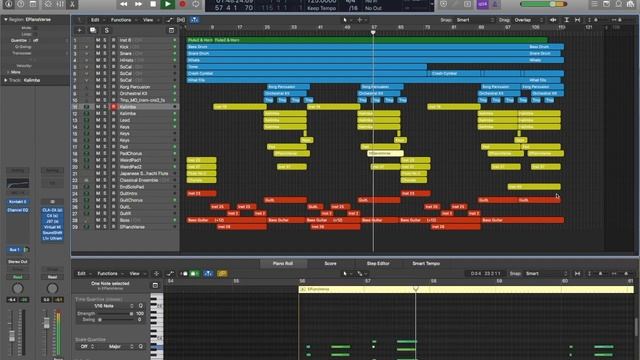Open the Loop Browser icon
Image resolution: width=640 pixels, height=360 pixels.
(x=619, y=4)
